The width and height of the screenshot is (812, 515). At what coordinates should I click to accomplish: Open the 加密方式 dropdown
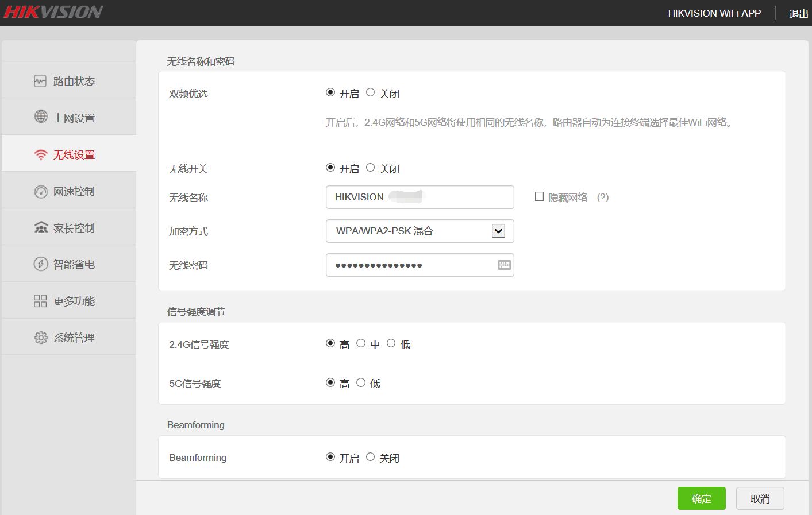point(420,231)
